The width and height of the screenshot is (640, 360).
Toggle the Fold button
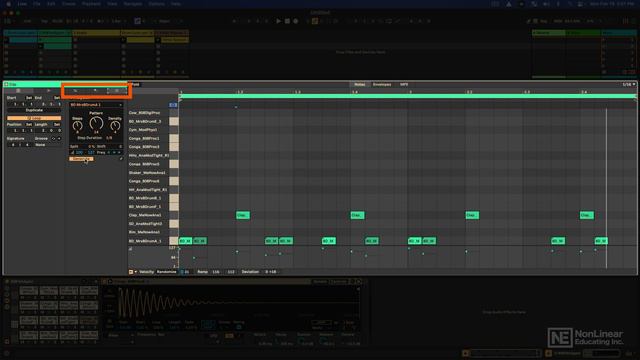[135, 84]
